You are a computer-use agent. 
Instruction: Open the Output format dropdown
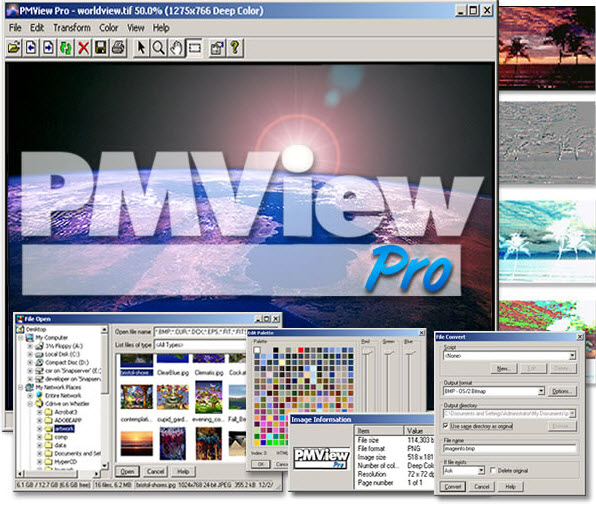point(541,391)
